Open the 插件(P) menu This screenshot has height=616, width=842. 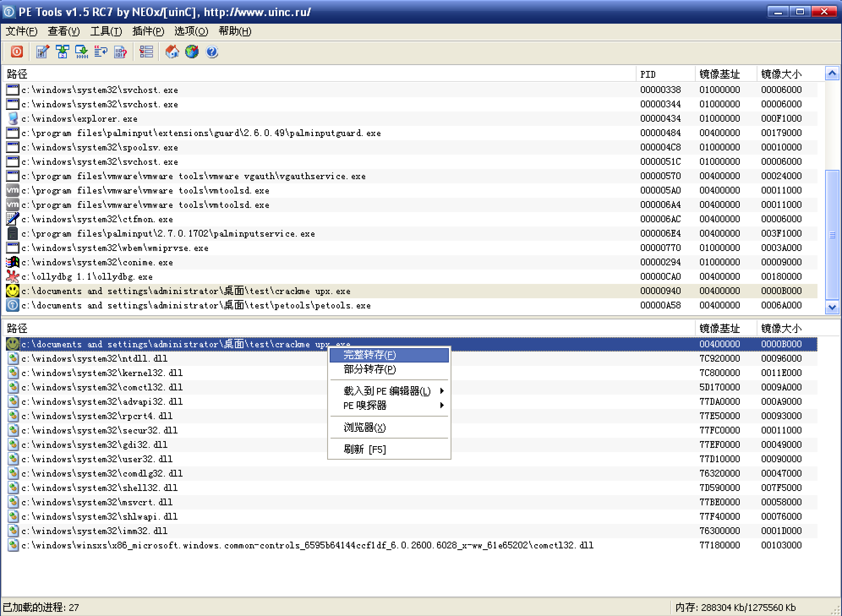click(148, 31)
